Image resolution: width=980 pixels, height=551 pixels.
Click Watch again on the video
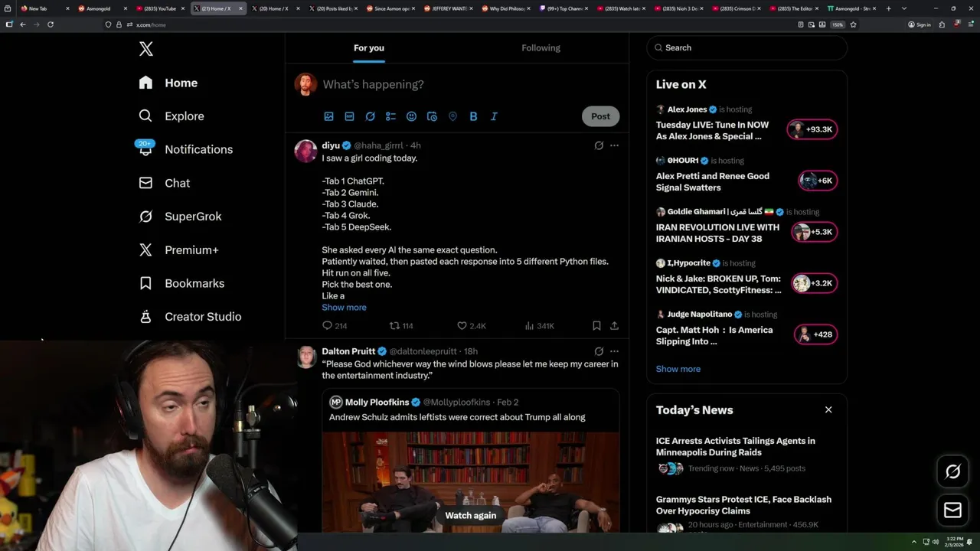pos(471,516)
